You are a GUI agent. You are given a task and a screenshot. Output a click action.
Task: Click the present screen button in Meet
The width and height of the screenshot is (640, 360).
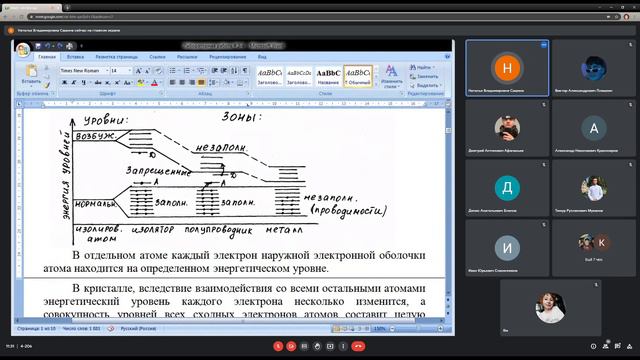point(330,346)
